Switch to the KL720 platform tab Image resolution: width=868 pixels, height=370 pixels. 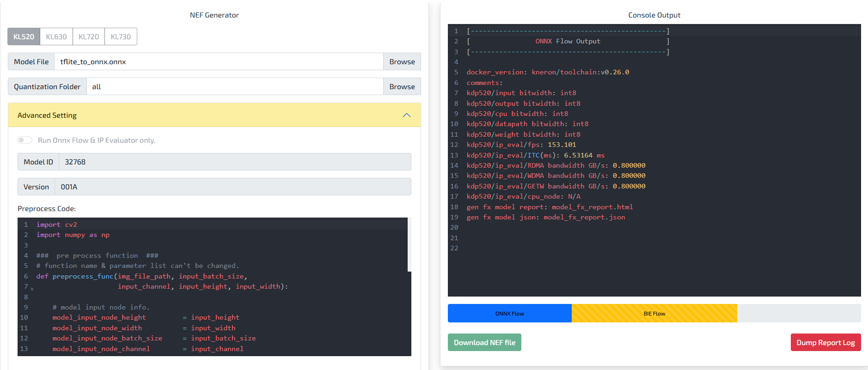pos(89,36)
